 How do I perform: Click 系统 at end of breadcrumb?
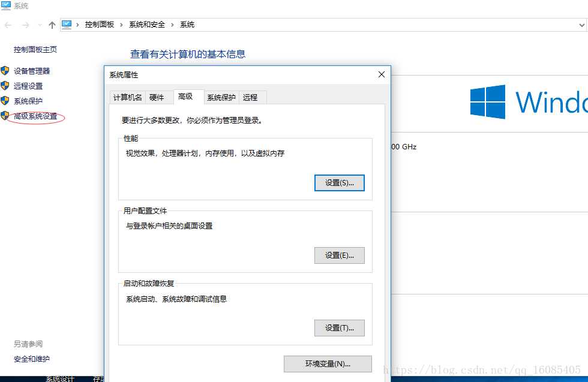click(187, 25)
